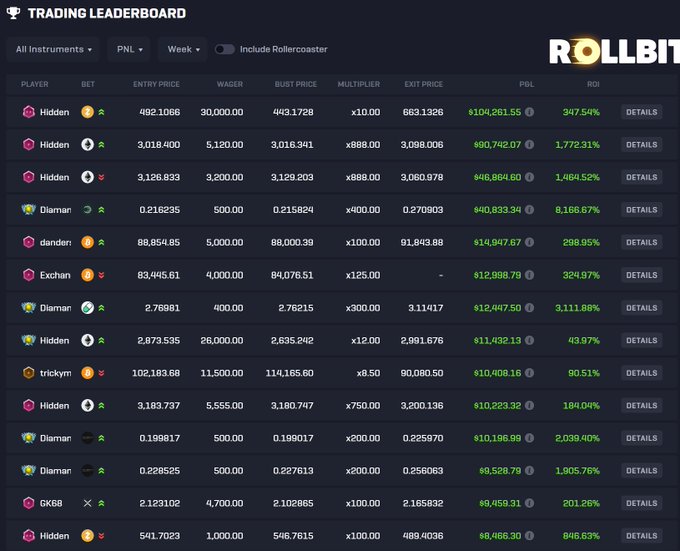Click Details for the $46,864.60 row
Screen dimensions: 680x551
641,177
